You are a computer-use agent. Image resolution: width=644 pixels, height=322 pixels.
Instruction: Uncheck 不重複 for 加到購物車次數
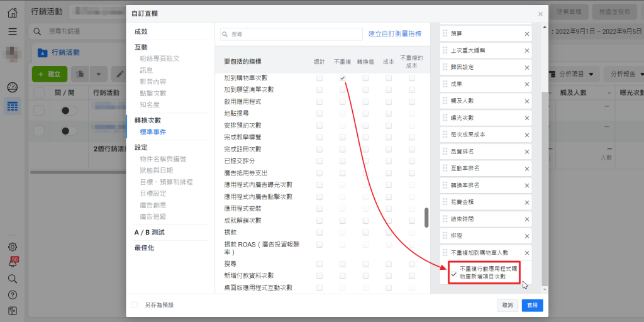pyautogui.click(x=343, y=78)
